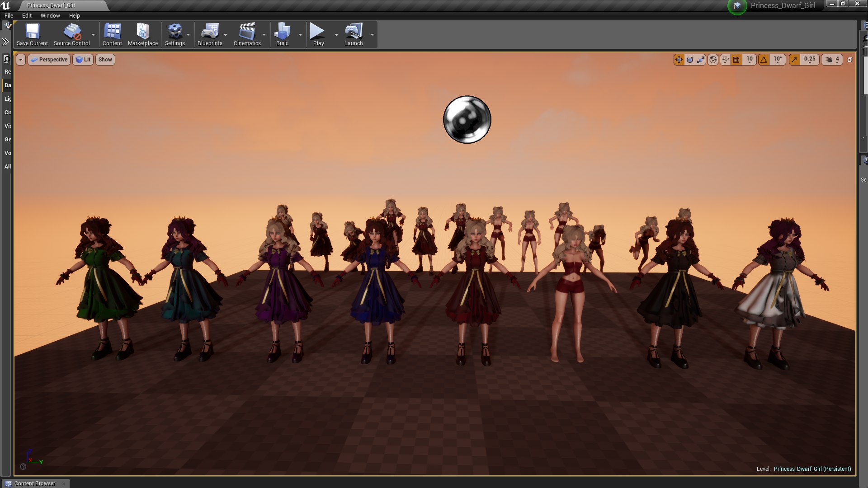Image resolution: width=868 pixels, height=488 pixels.
Task: Click the Lit view mode button
Action: [x=83, y=60]
